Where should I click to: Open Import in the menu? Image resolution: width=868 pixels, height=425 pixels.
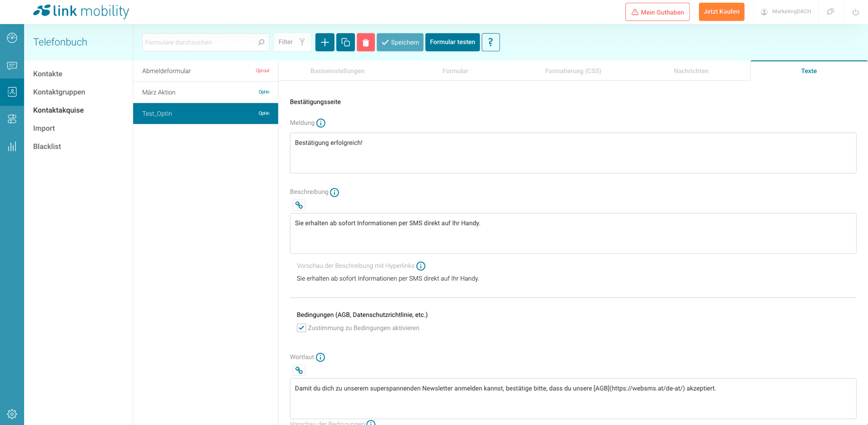click(x=44, y=128)
